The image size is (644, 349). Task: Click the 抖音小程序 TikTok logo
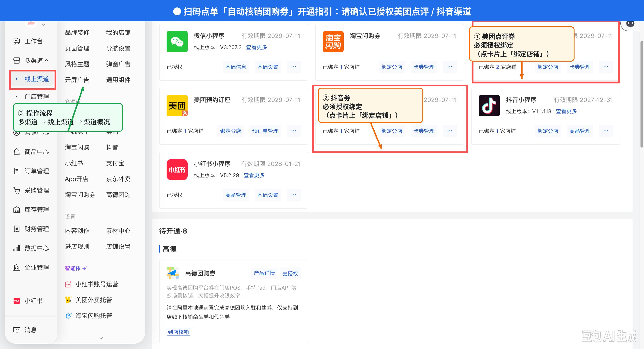(489, 105)
